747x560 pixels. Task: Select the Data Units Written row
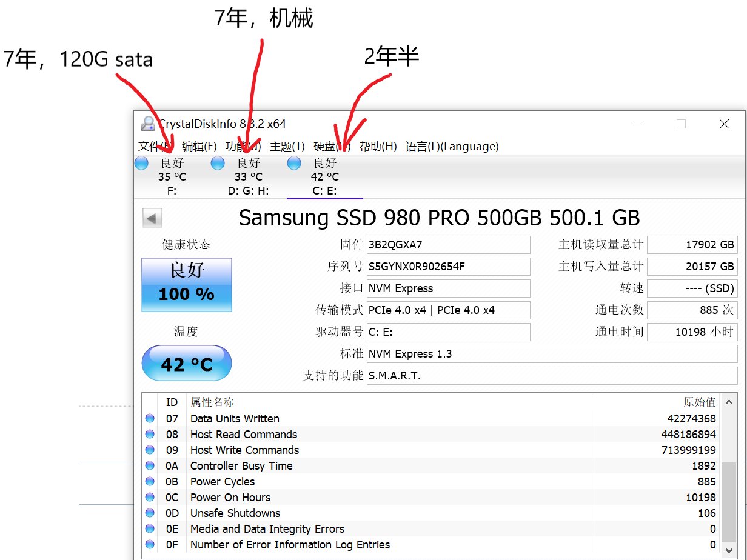[x=431, y=419]
